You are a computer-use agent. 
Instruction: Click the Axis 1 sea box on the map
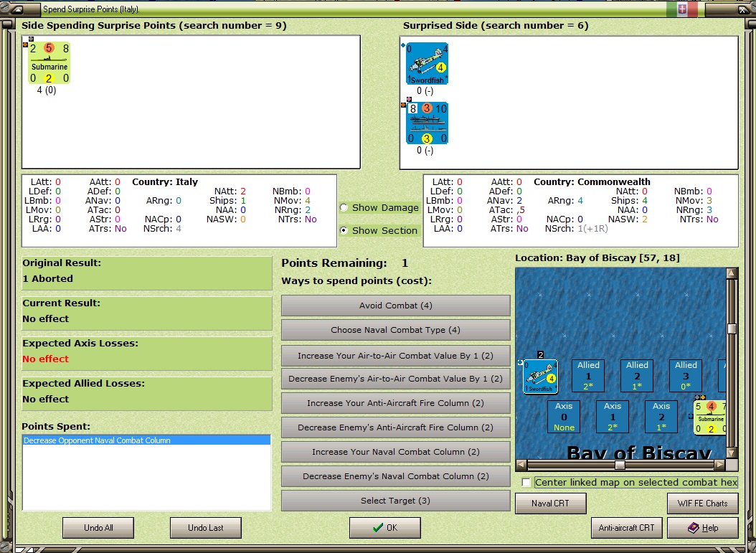point(613,417)
